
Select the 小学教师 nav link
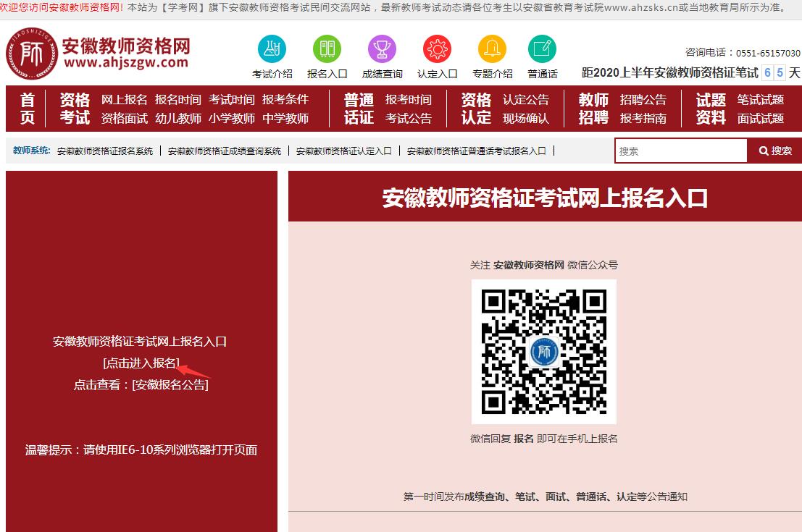232,118
